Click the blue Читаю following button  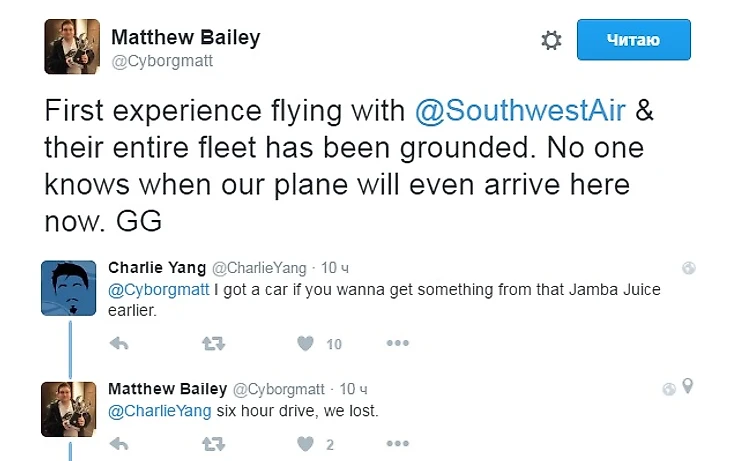click(633, 40)
